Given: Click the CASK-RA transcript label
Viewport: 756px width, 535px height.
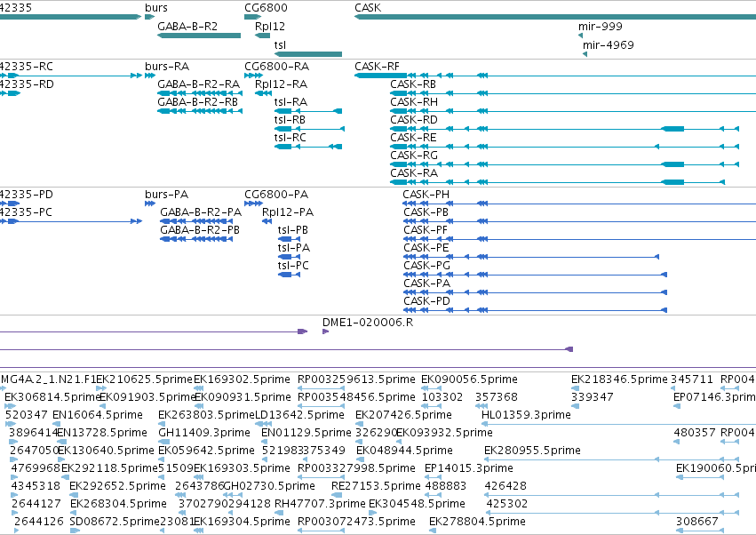Looking at the screenshot, I should click(414, 173).
